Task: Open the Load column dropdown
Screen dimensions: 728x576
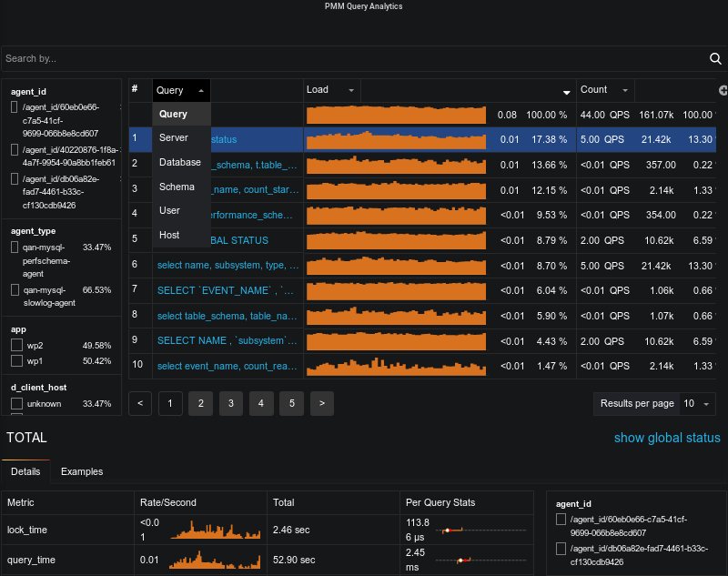Action: 331,90
